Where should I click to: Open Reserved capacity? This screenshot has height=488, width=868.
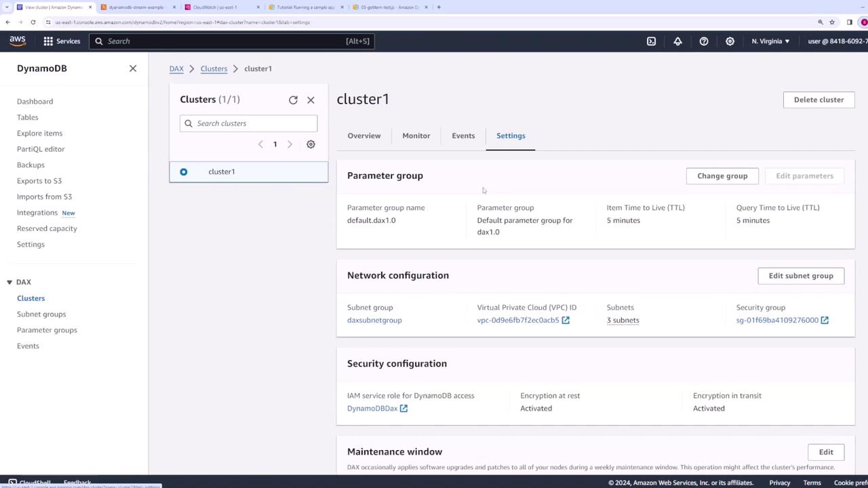point(47,228)
